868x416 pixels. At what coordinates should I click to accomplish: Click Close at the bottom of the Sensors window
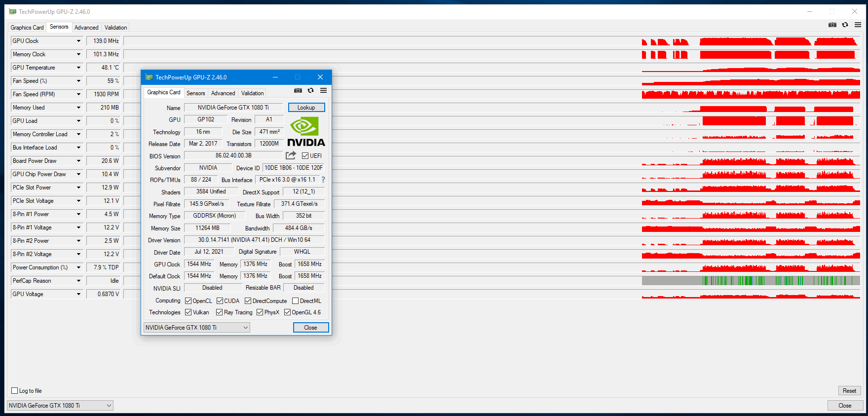[x=845, y=406]
